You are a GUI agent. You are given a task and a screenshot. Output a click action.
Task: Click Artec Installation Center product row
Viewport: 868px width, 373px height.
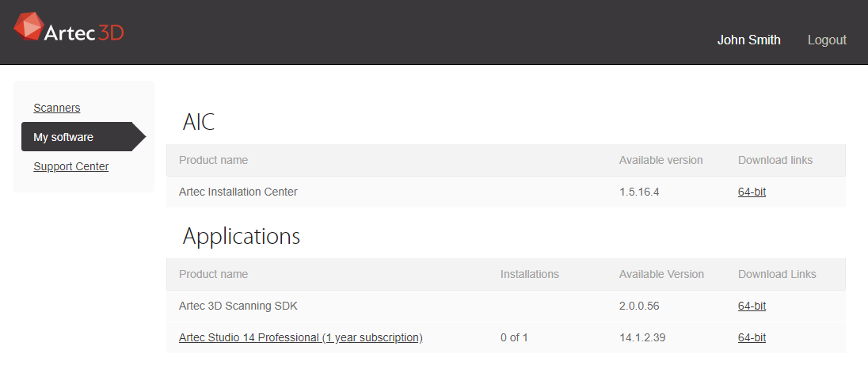click(x=506, y=192)
